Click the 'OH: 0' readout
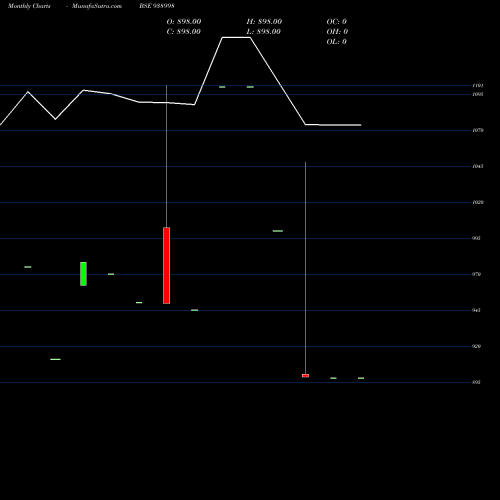Image resolution: width=500 pixels, height=500 pixels. point(337,32)
